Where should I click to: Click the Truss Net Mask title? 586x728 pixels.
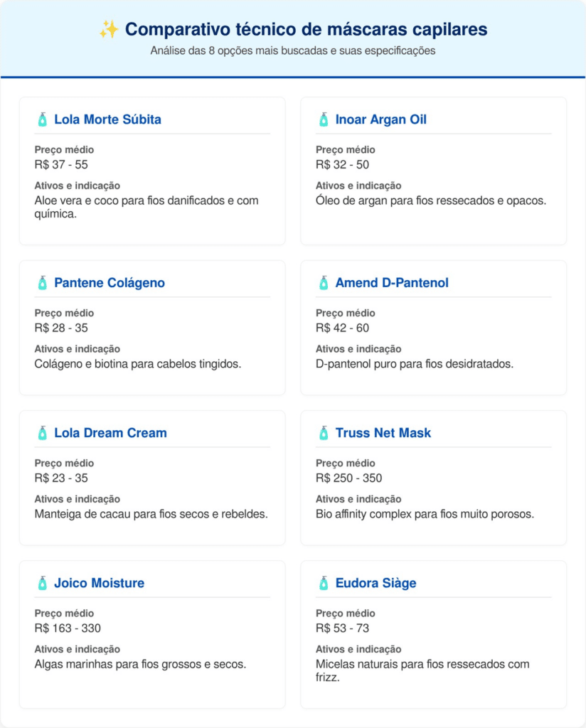click(x=383, y=433)
